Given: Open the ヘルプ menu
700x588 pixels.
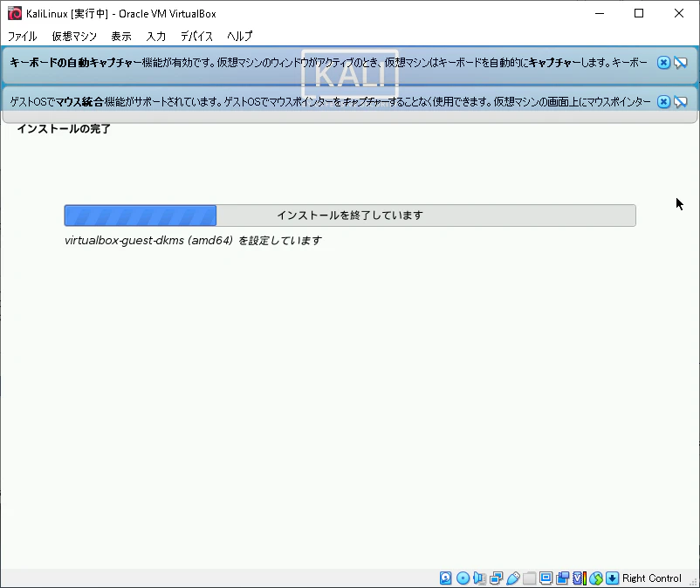Looking at the screenshot, I should 240,36.
